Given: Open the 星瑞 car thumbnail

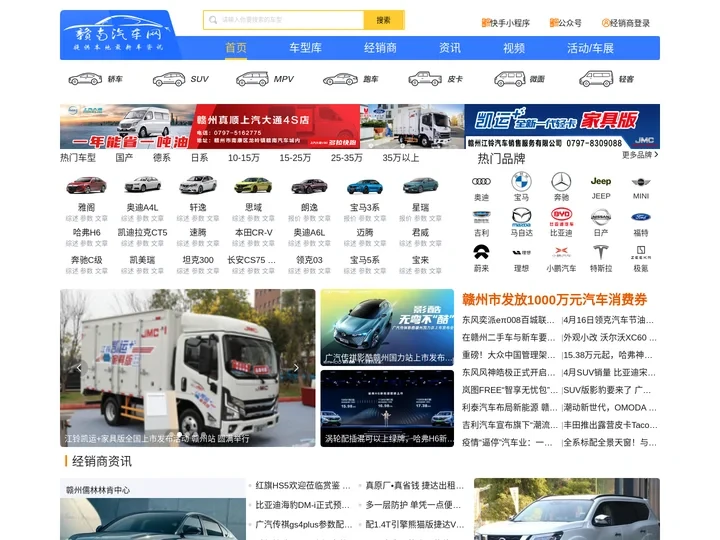Looking at the screenshot, I should tap(420, 186).
